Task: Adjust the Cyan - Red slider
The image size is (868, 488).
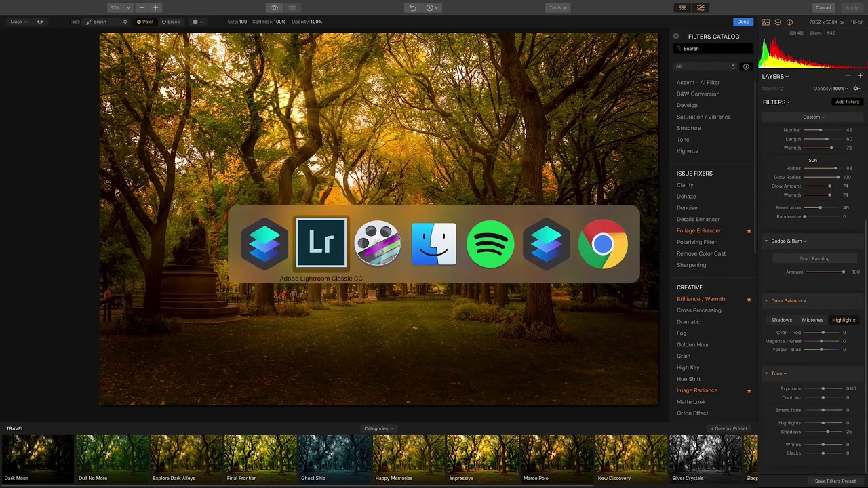Action: tap(823, 333)
